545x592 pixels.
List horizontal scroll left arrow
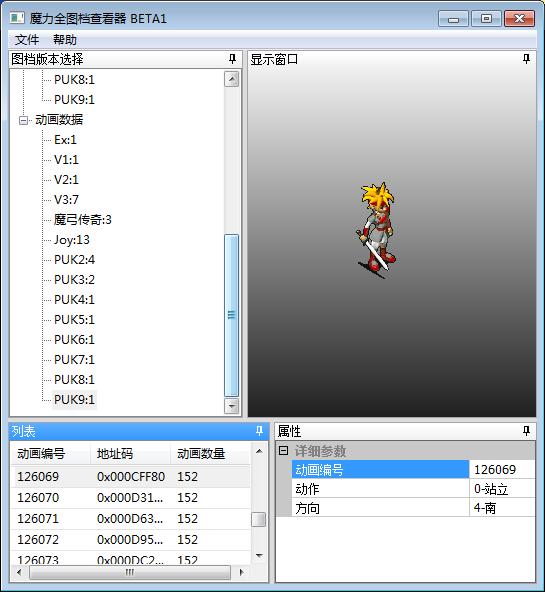coord(19,572)
